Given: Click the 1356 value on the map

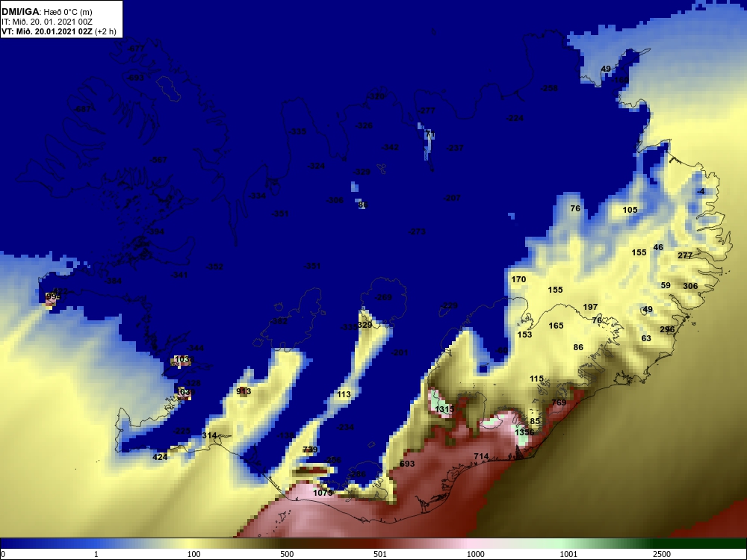Looking at the screenshot, I should 524,432.
